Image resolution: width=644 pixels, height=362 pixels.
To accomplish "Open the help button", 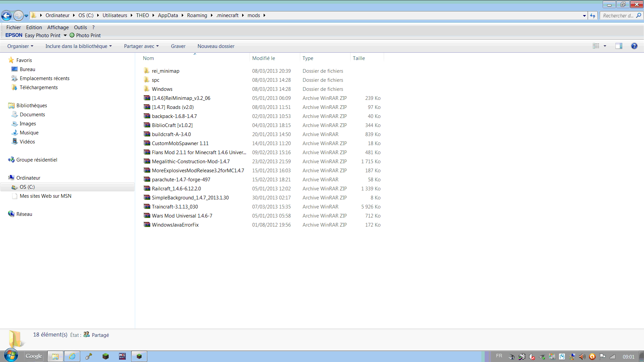I will pyautogui.click(x=634, y=46).
